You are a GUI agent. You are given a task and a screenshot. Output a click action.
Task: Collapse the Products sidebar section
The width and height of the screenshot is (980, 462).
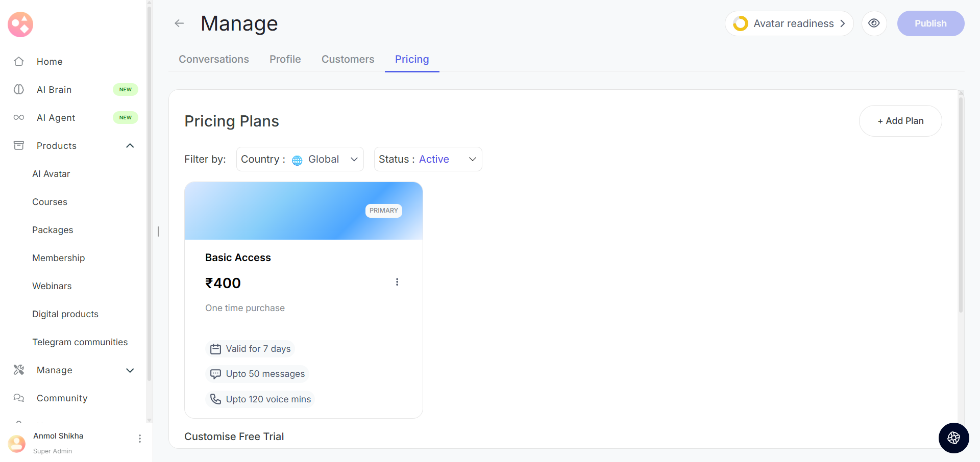click(x=130, y=146)
